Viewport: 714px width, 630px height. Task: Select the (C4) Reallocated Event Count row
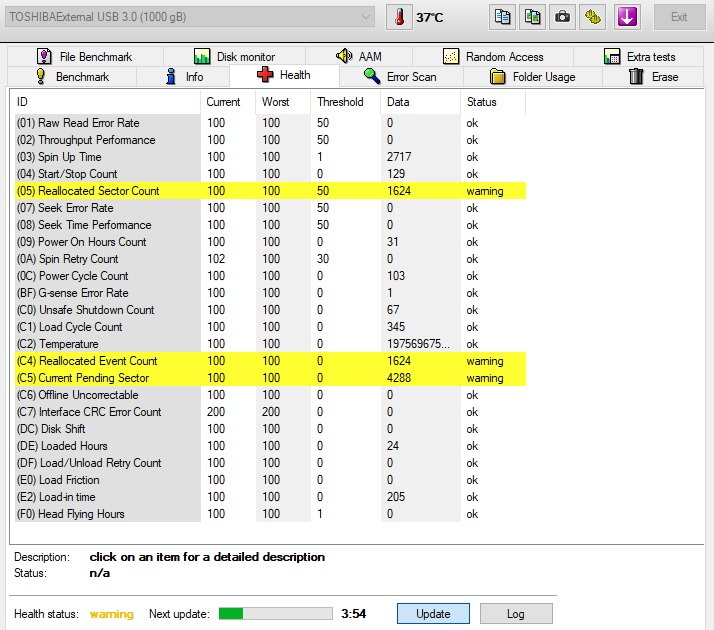point(270,361)
